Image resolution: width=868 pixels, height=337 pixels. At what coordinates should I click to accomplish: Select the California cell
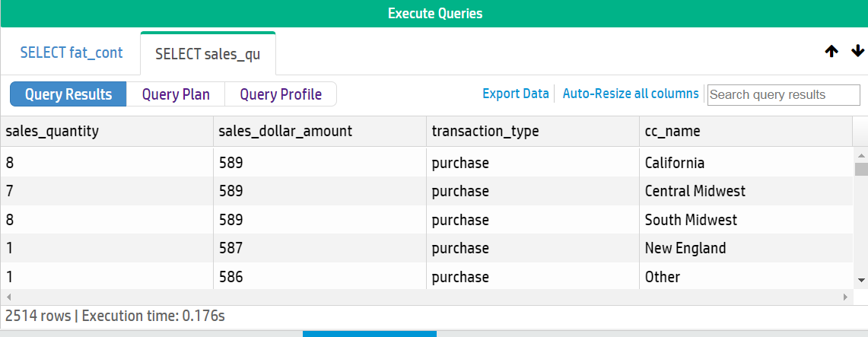pos(674,163)
